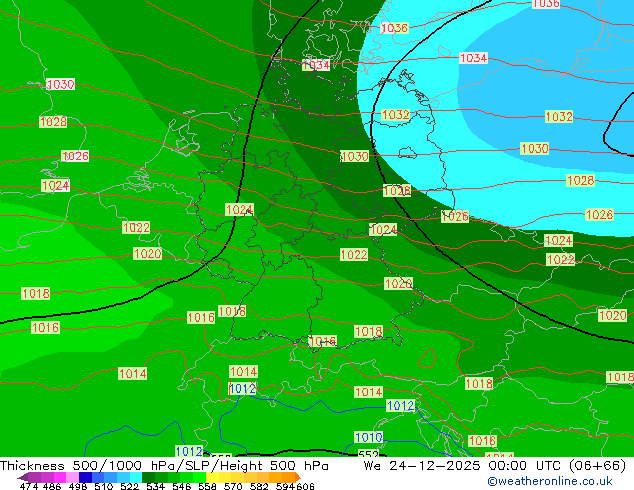Click the cyan legend swatch above 522
The width and height of the screenshot is (634, 490).
136,477
